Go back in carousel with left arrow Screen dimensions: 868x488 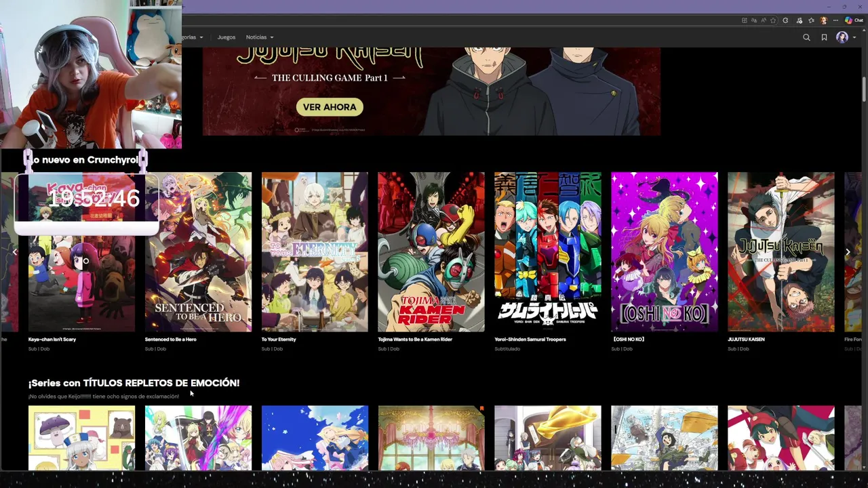[x=14, y=251]
